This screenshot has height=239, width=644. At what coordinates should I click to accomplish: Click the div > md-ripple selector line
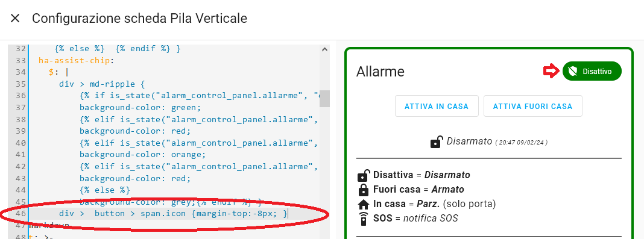click(x=103, y=84)
